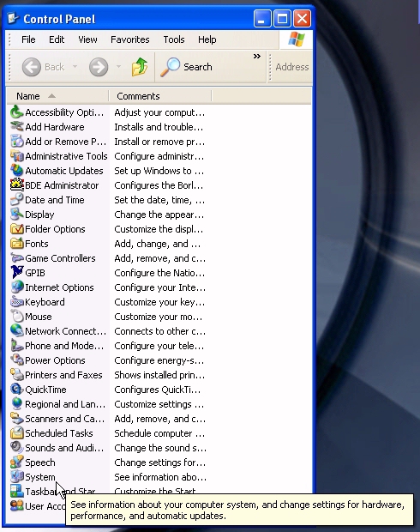Screen dimensions: 420x532
Task: Click 'See information abo…' comment text
Action: (x=160, y=477)
